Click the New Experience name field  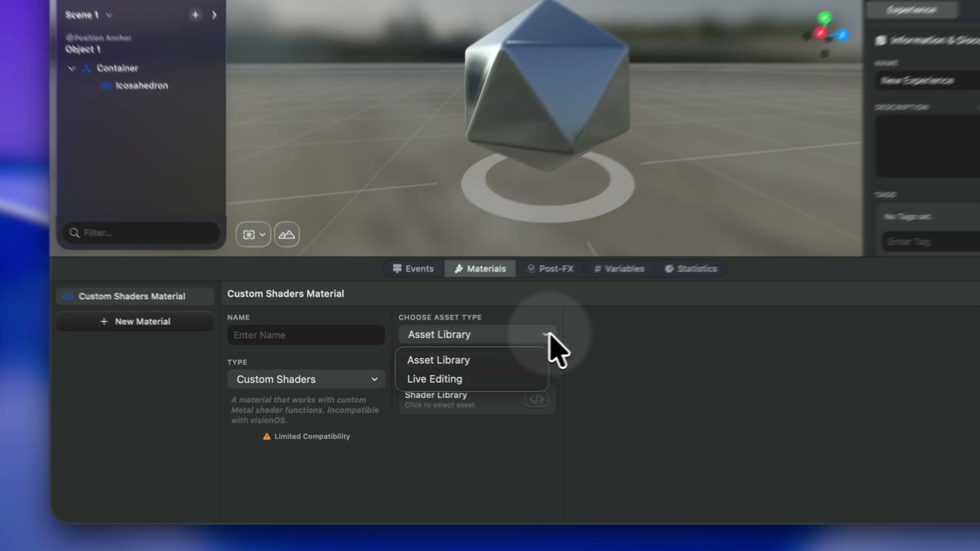tap(928, 80)
